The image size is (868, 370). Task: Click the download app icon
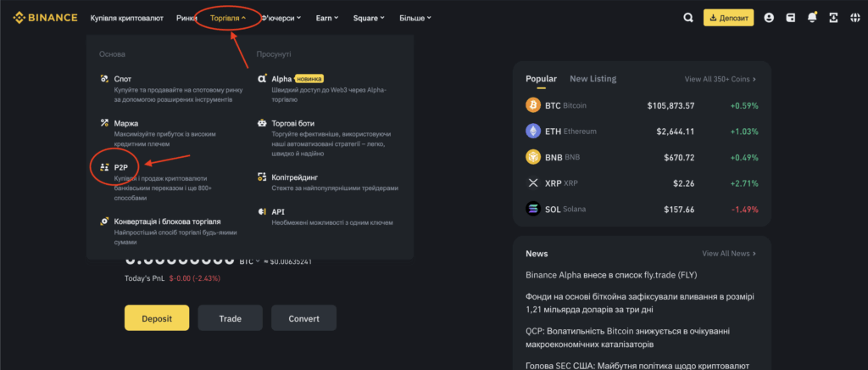pyautogui.click(x=833, y=17)
